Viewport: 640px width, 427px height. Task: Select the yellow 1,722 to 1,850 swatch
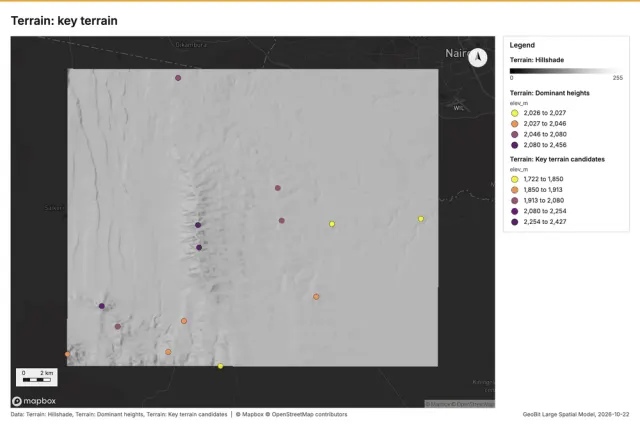515,179
